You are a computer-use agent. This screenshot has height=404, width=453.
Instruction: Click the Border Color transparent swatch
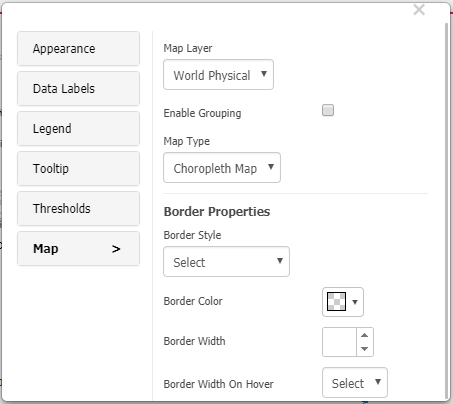click(336, 301)
